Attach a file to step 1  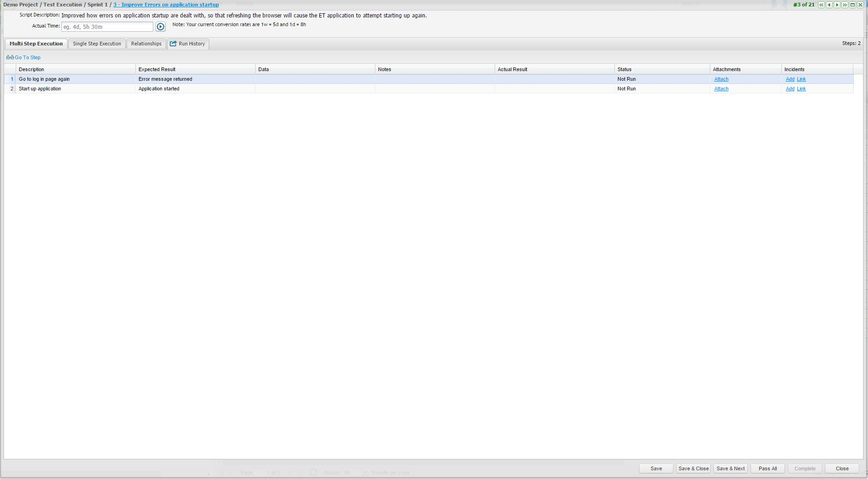[721, 79]
